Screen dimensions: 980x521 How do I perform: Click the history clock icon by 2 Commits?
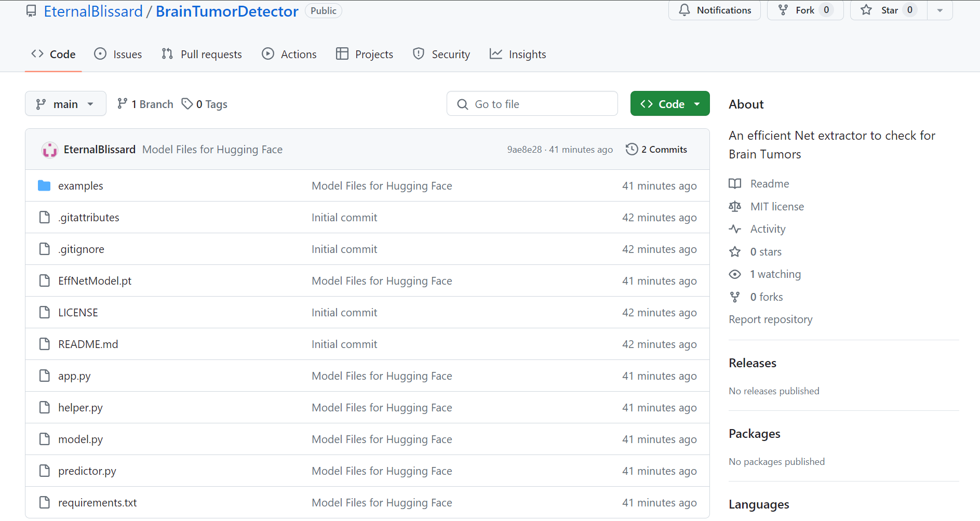click(x=632, y=149)
